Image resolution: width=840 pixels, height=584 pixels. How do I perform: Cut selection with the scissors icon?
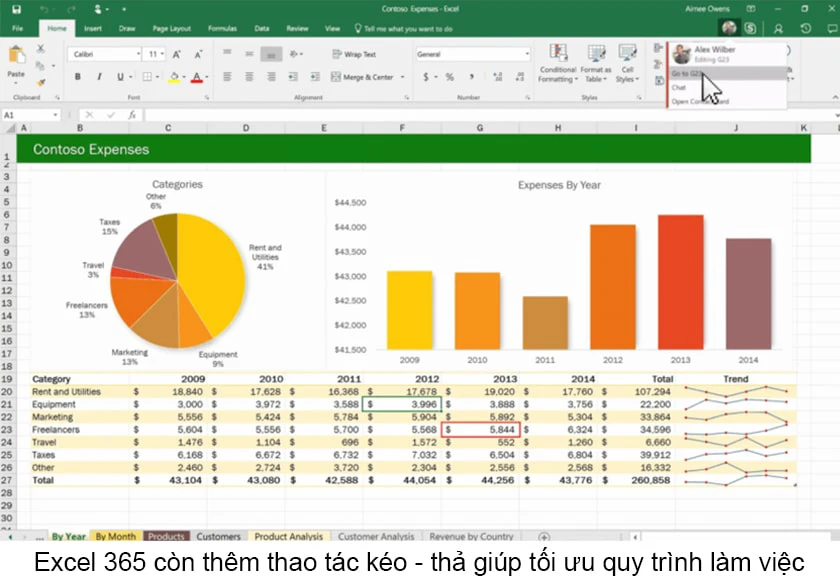coord(41,49)
